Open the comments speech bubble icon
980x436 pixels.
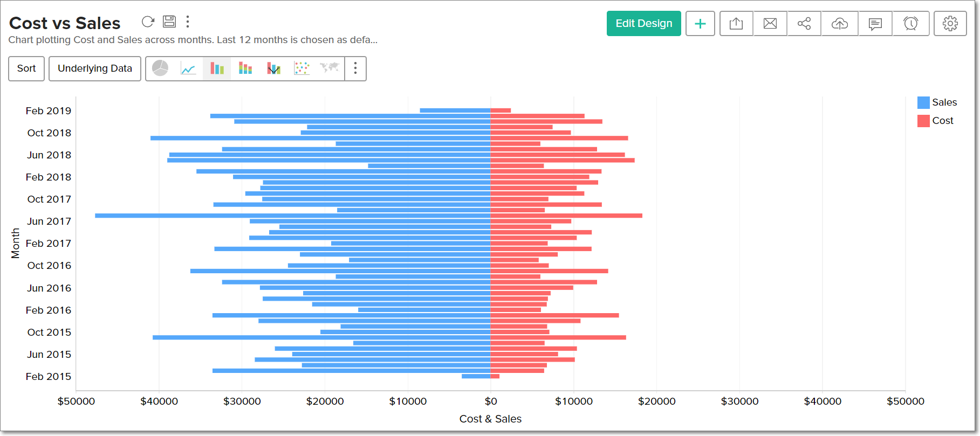(875, 24)
